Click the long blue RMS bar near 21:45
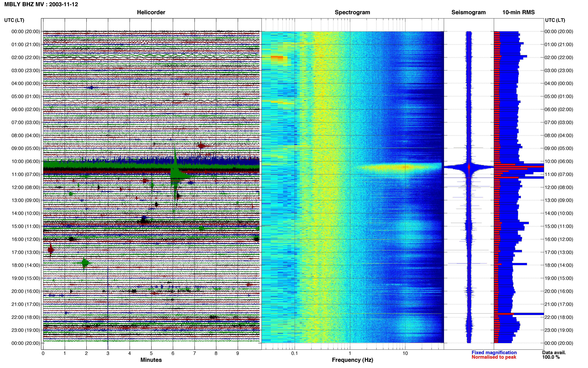This screenshot has height=368, width=588. point(519,314)
